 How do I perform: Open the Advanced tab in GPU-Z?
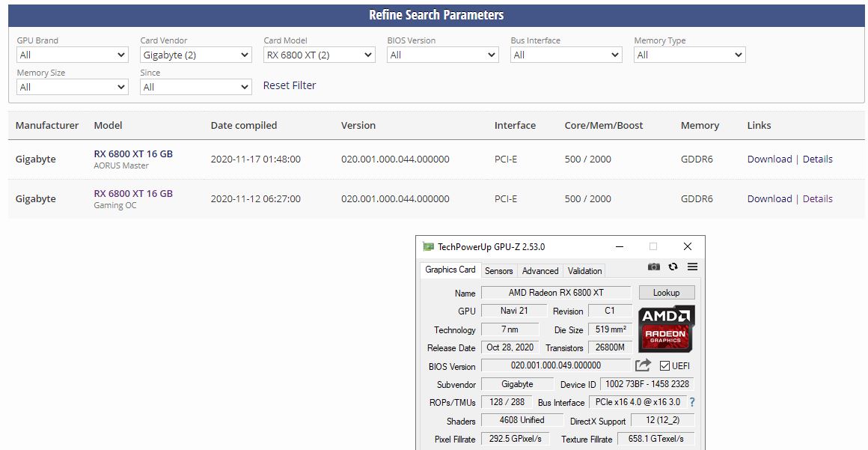click(540, 271)
